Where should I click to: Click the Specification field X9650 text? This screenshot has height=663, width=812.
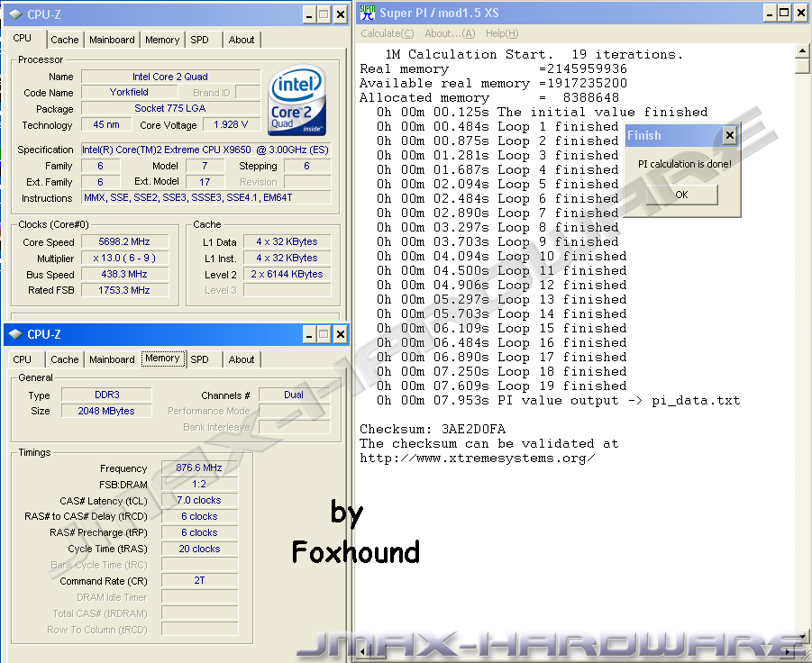pyautogui.click(x=205, y=150)
